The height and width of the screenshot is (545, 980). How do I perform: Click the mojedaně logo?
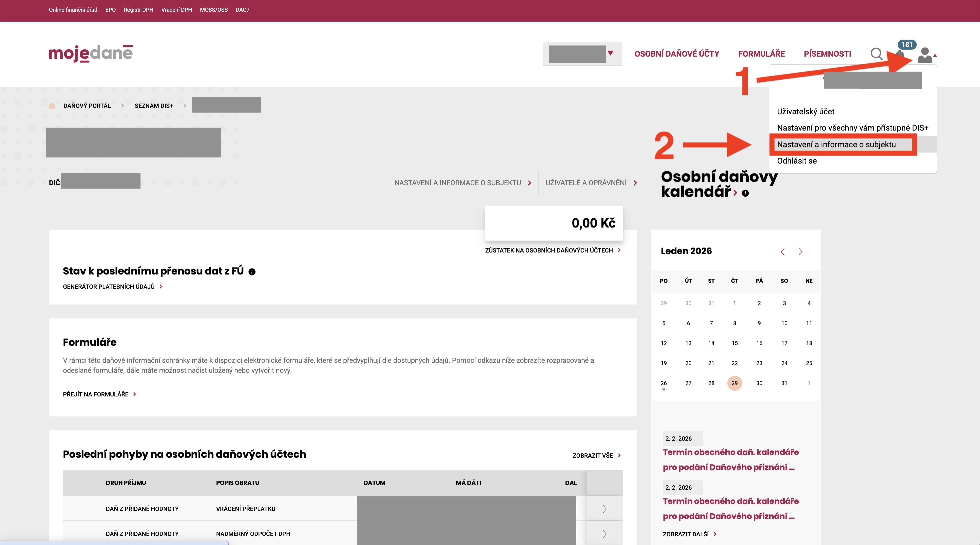(91, 53)
